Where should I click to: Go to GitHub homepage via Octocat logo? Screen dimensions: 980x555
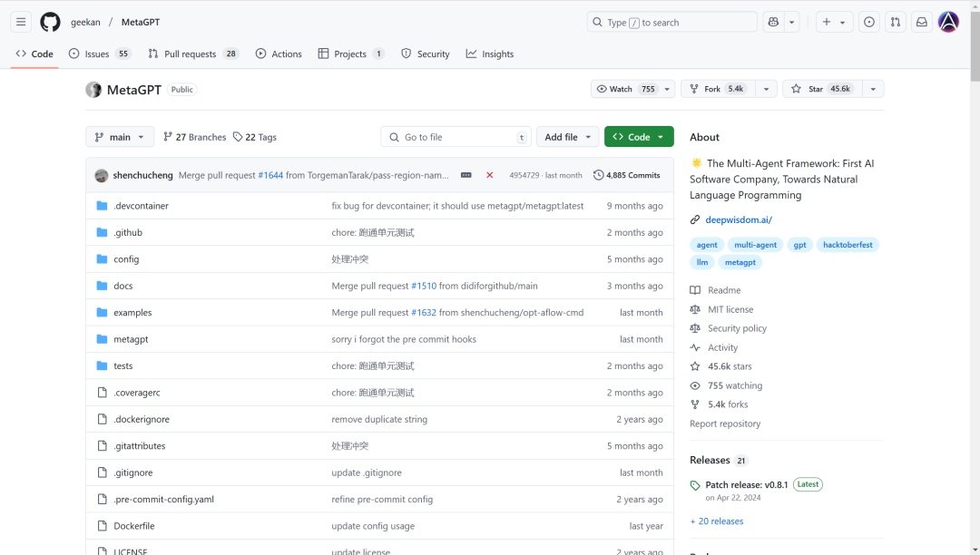[50, 22]
